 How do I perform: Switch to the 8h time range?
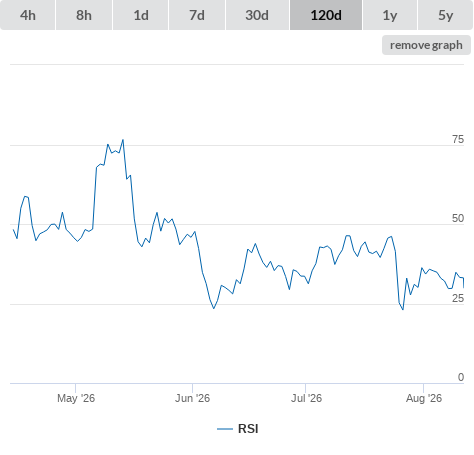84,15
